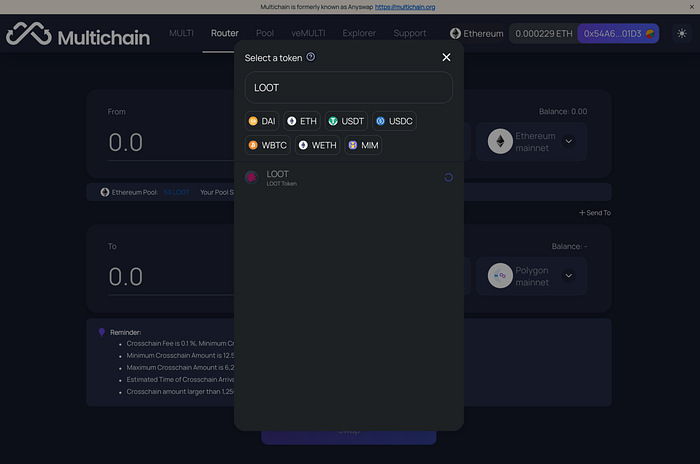Open the Pool tab
This screenshot has width=700, height=464.
click(x=265, y=33)
